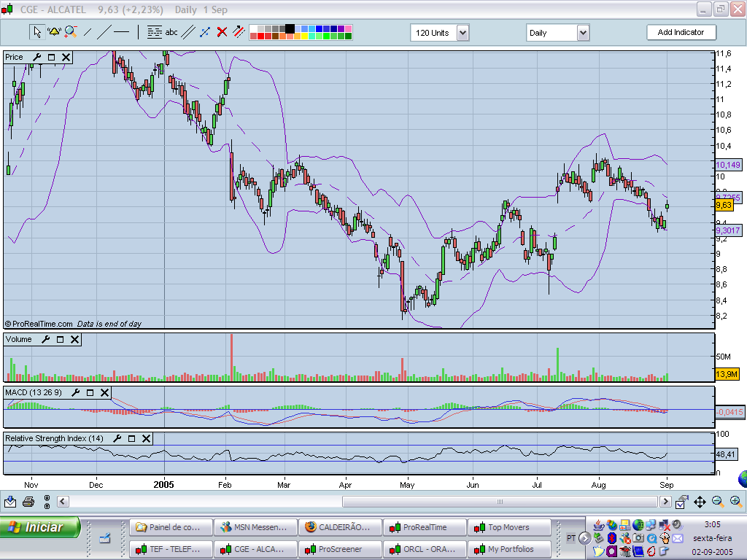Open the Iniciar start menu
The height and width of the screenshot is (560, 747).
[x=40, y=527]
